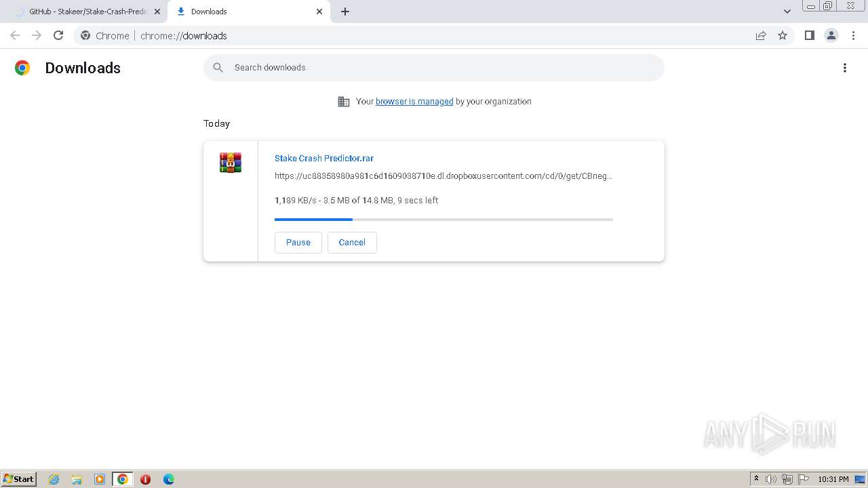Reload the current page
Image resolution: width=868 pixels, height=488 pixels.
pos(58,35)
